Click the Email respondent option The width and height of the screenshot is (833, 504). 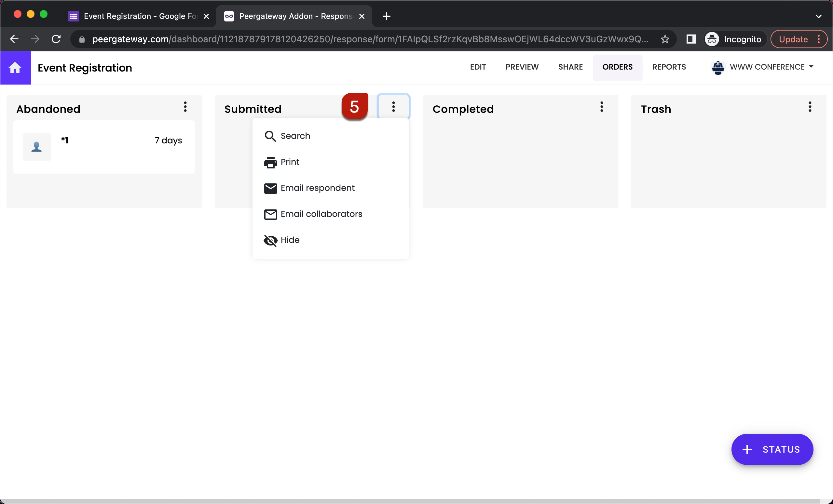317,188
